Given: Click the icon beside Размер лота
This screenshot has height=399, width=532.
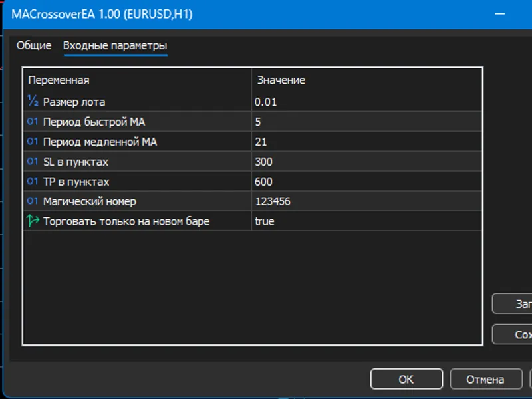Looking at the screenshot, I should pyautogui.click(x=33, y=101).
